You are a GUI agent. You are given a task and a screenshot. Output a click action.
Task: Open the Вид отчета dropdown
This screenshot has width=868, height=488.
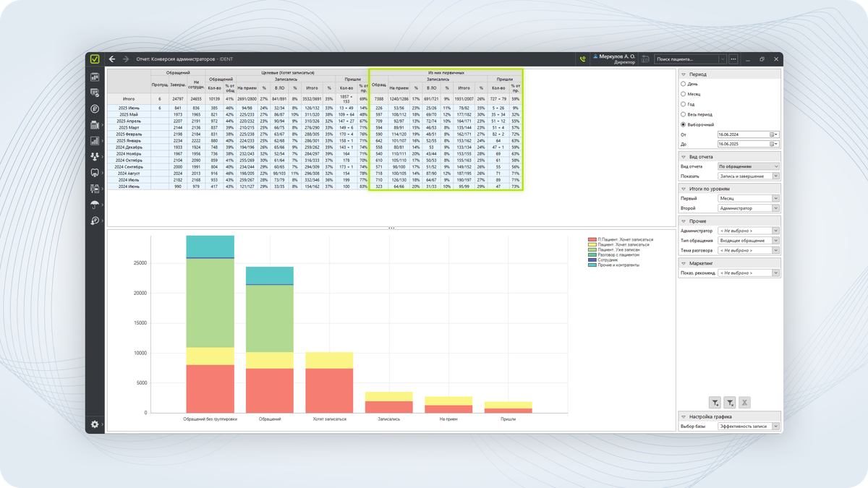coord(748,166)
